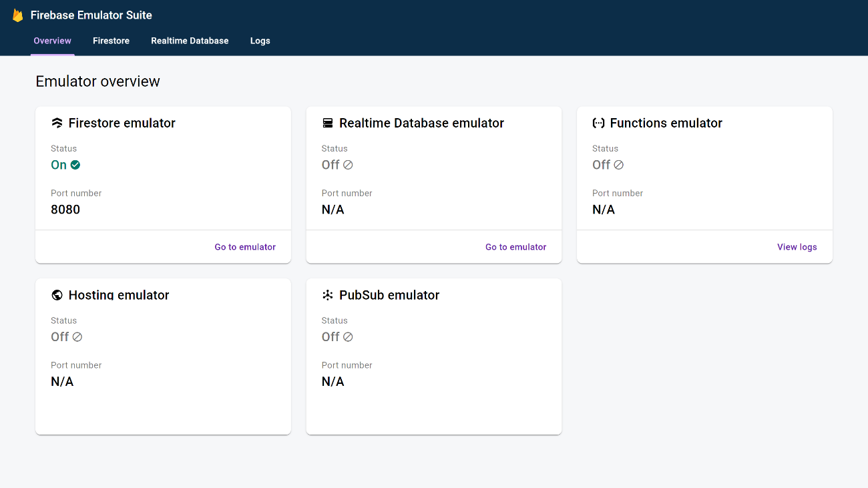The width and height of the screenshot is (868, 488).
Task: Click Functions emulator's Off disabled icon
Action: point(619,165)
